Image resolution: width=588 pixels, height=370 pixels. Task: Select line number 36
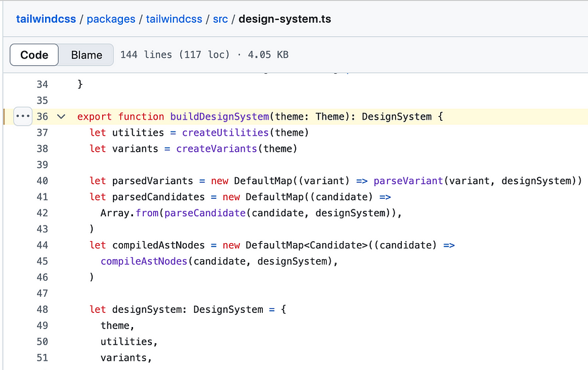(42, 117)
